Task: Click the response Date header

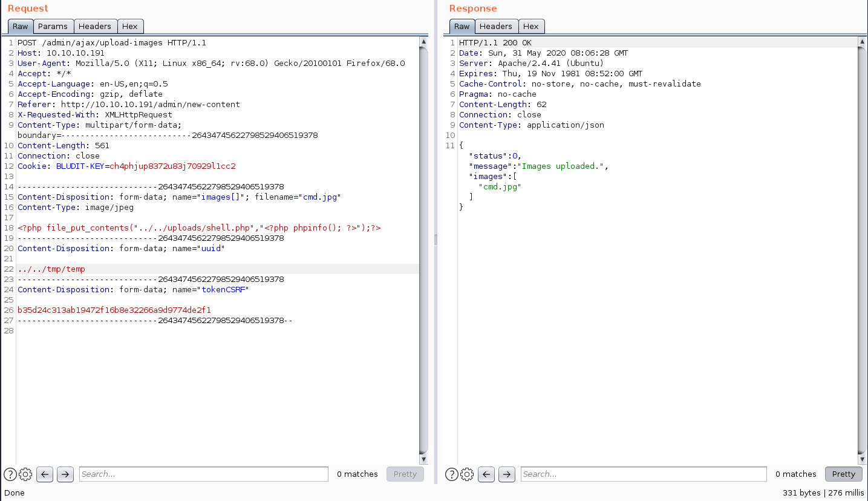Action: [x=544, y=53]
